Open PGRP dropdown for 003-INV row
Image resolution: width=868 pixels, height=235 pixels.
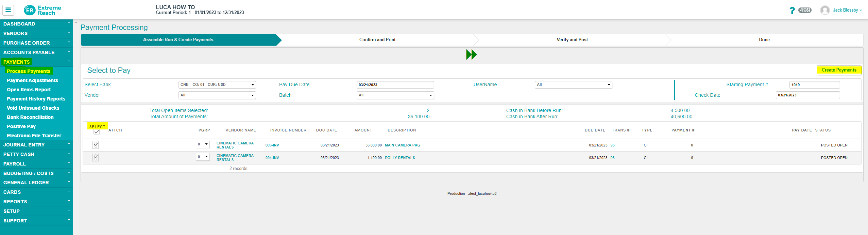point(203,144)
